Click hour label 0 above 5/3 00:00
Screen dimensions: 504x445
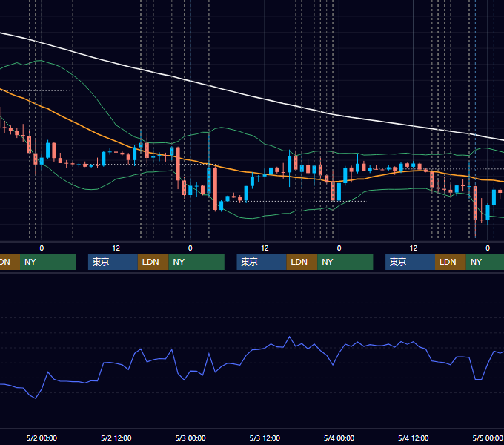click(x=190, y=248)
